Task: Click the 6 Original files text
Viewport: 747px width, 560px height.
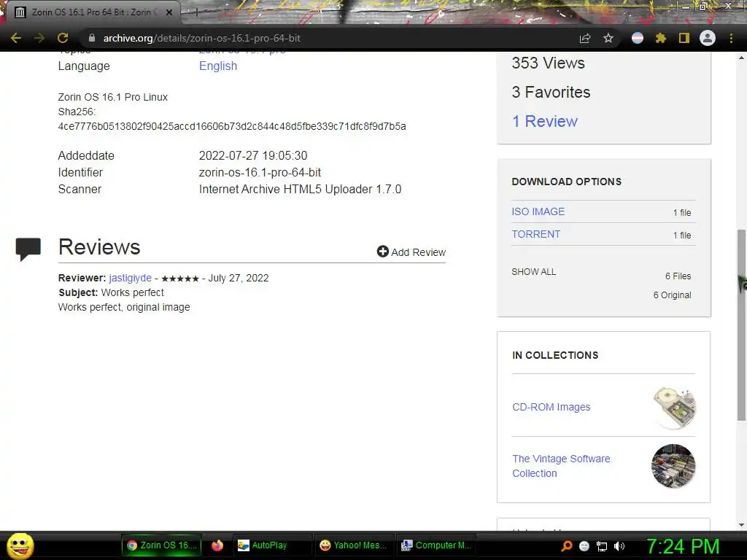Action: (x=672, y=295)
